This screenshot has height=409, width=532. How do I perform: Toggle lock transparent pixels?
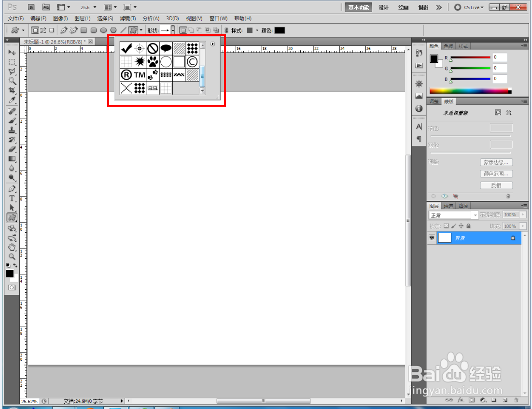tap(446, 226)
